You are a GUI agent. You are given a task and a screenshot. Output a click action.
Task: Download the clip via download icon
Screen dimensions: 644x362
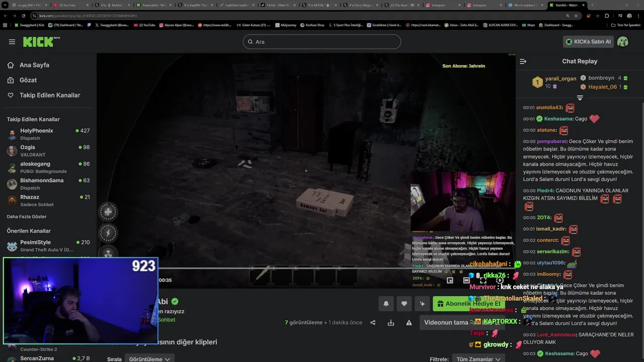(391, 323)
